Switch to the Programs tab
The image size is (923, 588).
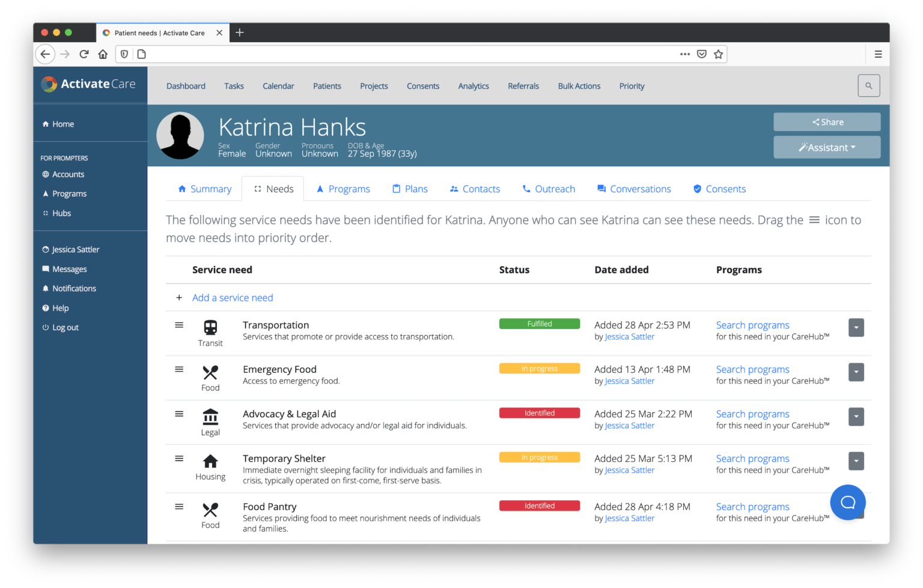coord(343,189)
